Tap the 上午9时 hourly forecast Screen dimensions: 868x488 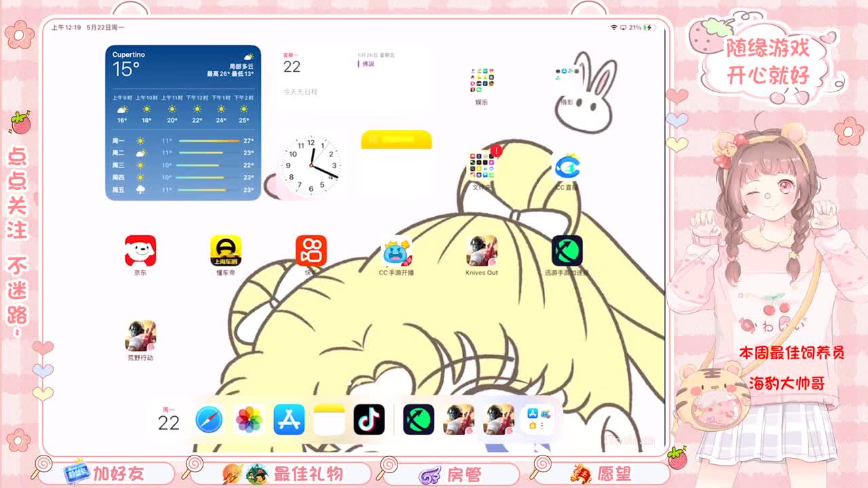122,109
